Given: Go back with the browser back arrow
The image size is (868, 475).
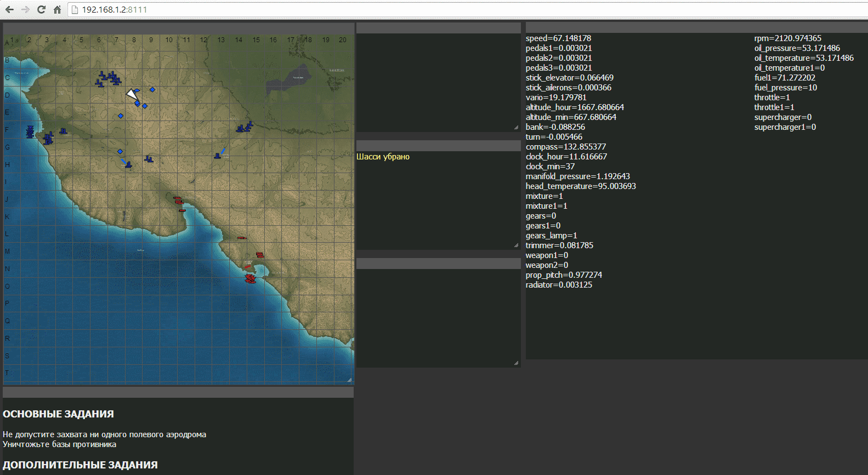Looking at the screenshot, I should [x=9, y=9].
